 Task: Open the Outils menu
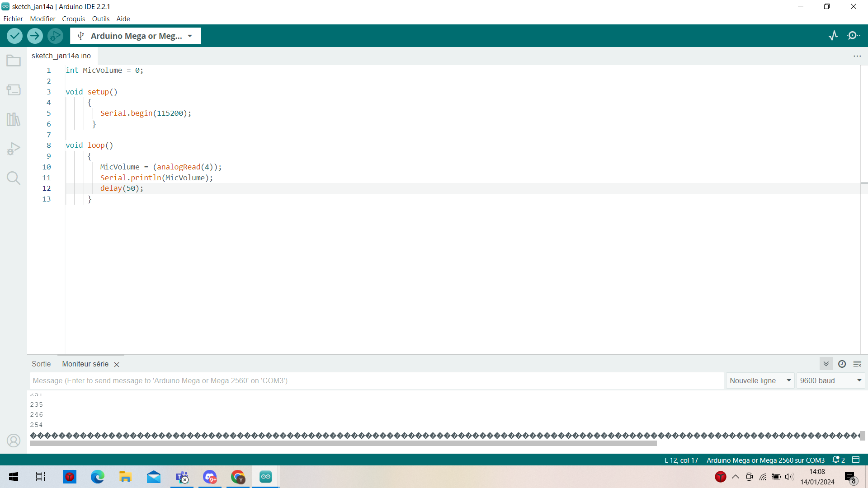tap(100, 19)
